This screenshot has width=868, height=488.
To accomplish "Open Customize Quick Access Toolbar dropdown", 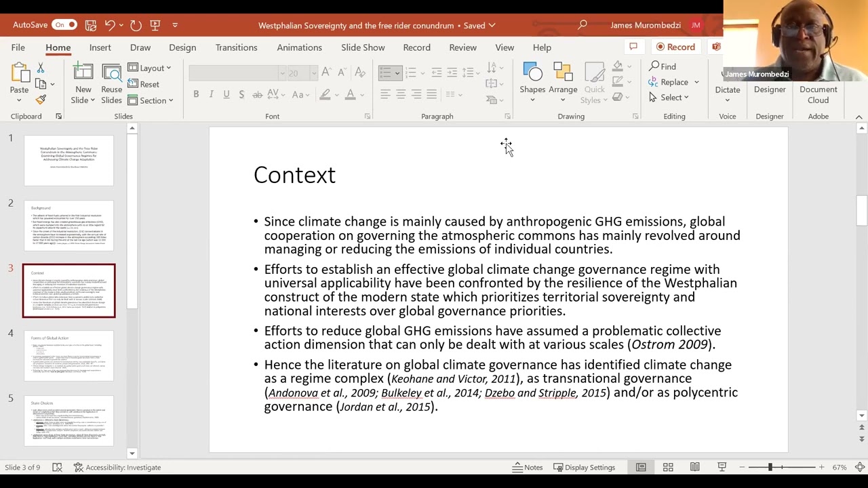I will pyautogui.click(x=175, y=25).
